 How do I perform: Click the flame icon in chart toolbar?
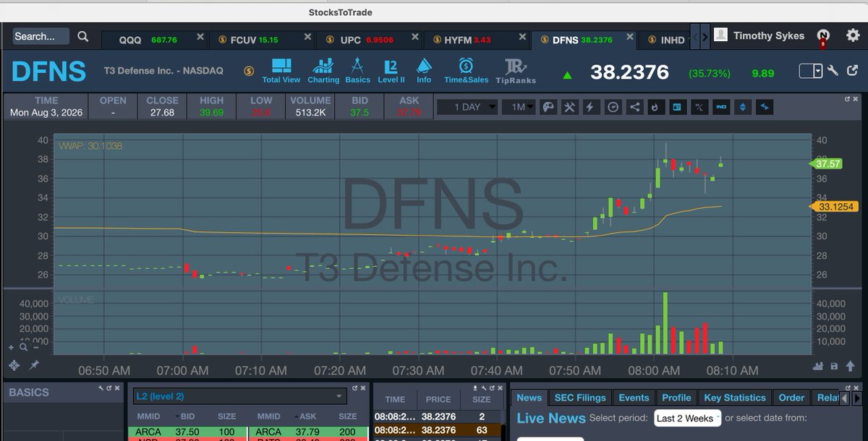tap(655, 107)
